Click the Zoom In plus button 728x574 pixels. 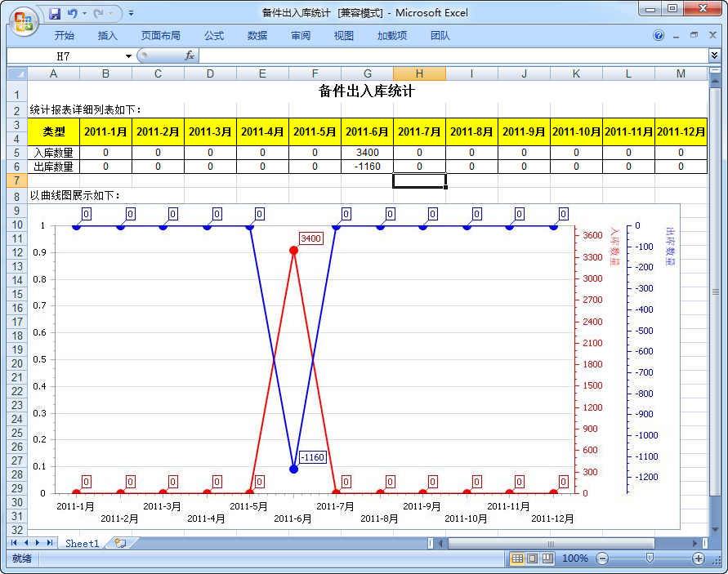tap(699, 558)
